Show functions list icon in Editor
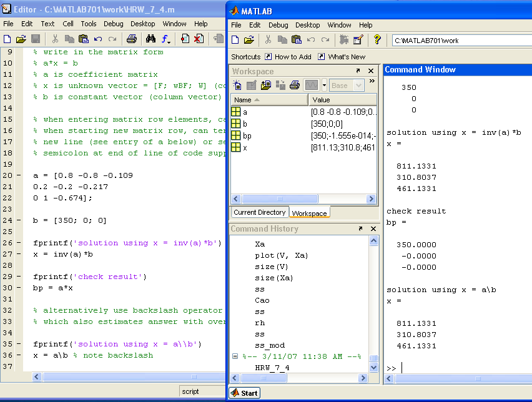 pos(165,39)
